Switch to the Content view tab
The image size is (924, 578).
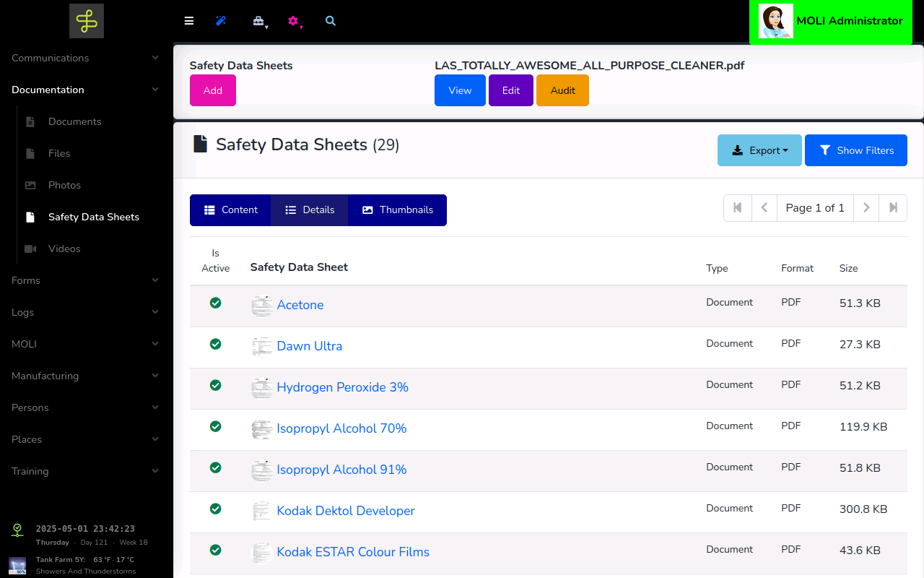[x=230, y=210]
